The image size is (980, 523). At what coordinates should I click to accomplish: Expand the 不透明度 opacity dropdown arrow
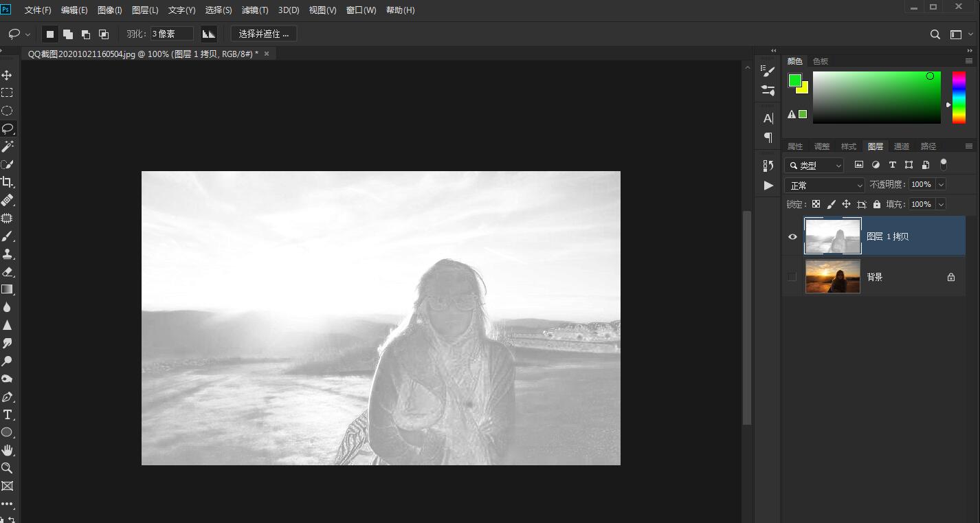tap(941, 184)
